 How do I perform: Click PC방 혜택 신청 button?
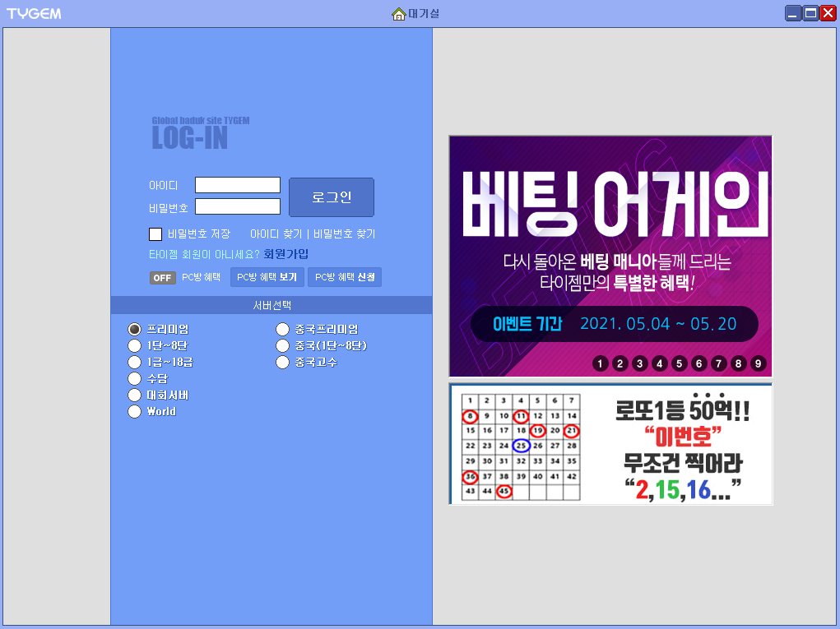pos(345,277)
